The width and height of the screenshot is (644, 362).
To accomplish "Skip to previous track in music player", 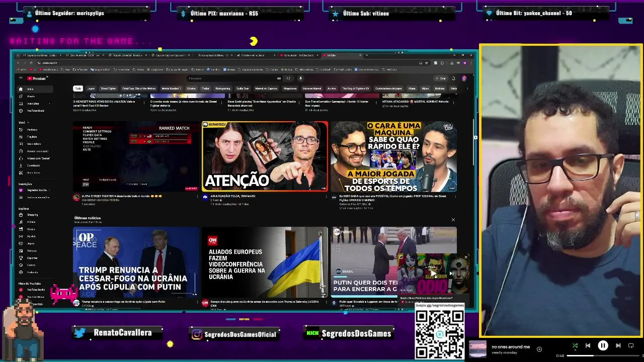I will pos(588,345).
